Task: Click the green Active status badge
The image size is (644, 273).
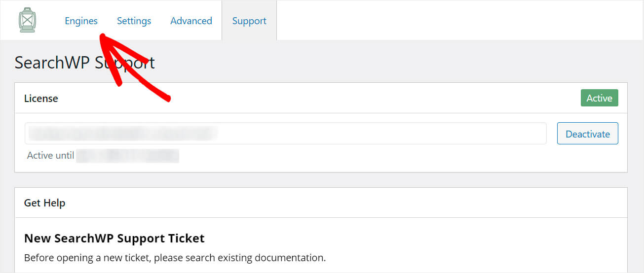Action: (x=599, y=98)
